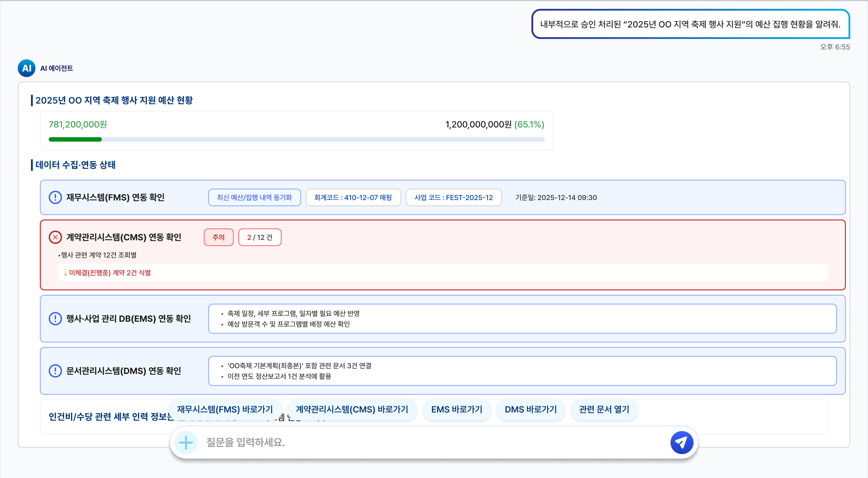Click 문서관리시스템(DMS) 연동 확인 title
The height and width of the screenshot is (478, 868).
124,370
